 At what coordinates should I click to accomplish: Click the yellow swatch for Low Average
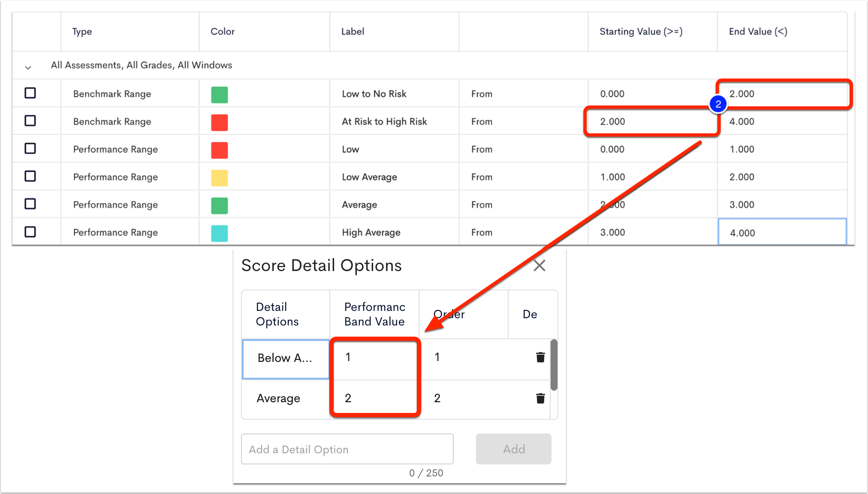pos(219,178)
